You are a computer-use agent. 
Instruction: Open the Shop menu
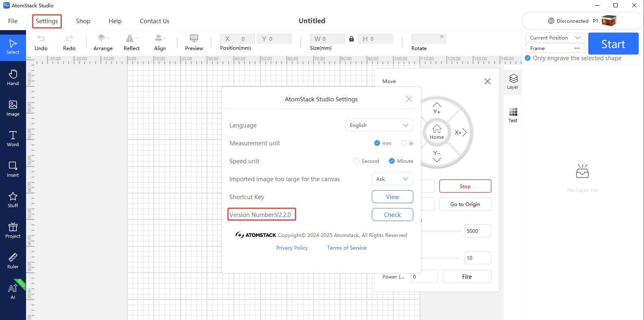click(83, 21)
